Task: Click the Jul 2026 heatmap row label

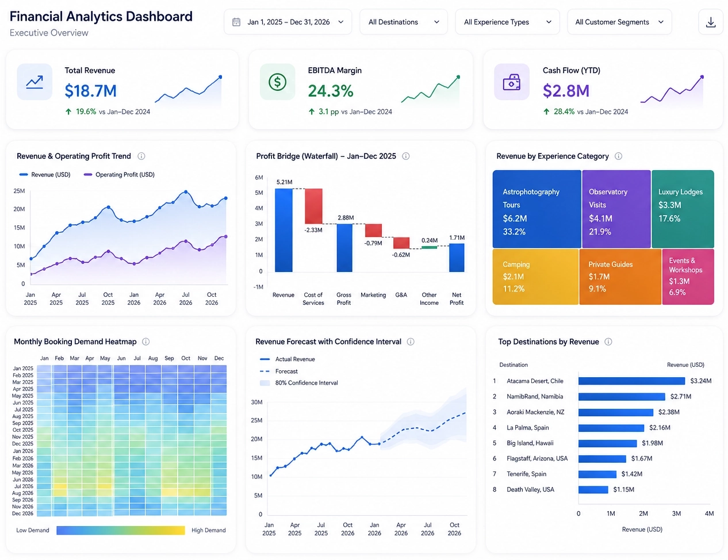Action: point(24,486)
